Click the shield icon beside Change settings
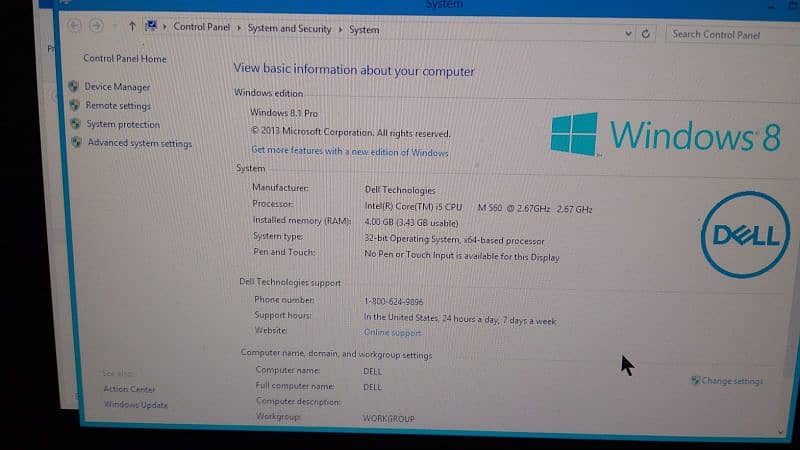The height and width of the screenshot is (450, 800). tap(695, 380)
